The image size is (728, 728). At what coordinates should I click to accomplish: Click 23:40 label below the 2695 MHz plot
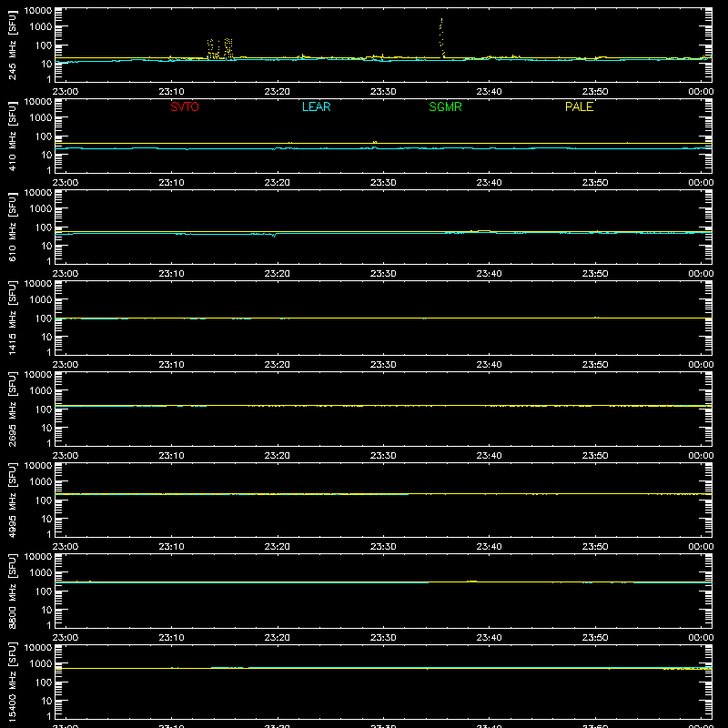pyautogui.click(x=489, y=456)
